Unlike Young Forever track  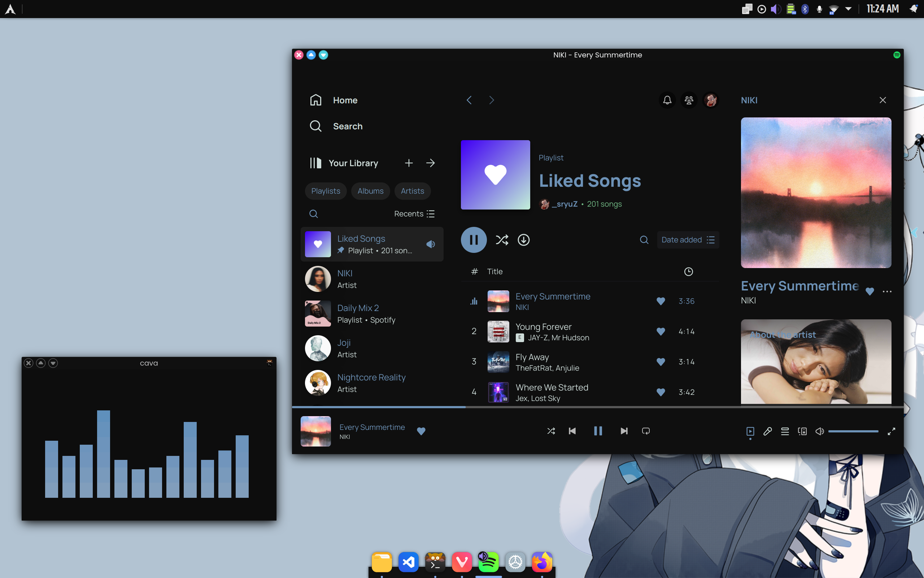pyautogui.click(x=661, y=331)
